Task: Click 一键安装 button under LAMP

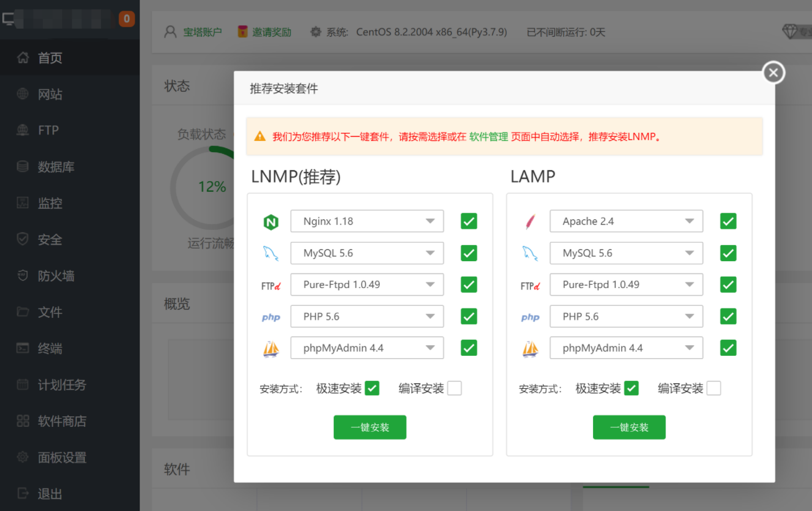Action: 629,427
